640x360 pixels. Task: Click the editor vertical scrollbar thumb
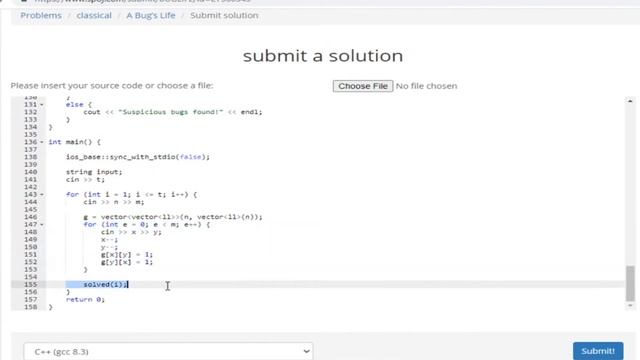[x=630, y=283]
